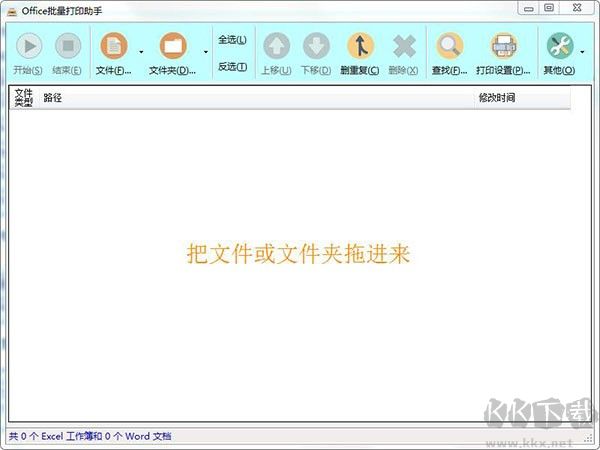Click the 其他(O) tools icon
This screenshot has width=600, height=450.
560,46
